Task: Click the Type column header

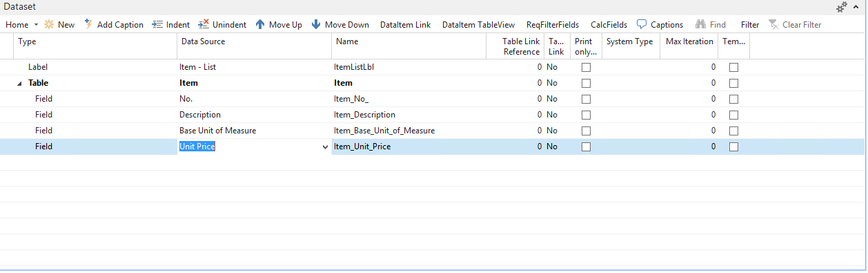Action: pos(95,46)
